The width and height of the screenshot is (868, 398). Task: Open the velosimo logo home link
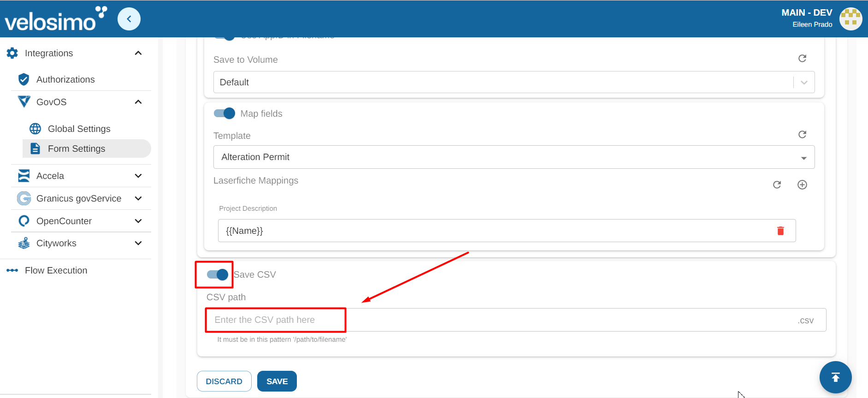[x=56, y=19]
